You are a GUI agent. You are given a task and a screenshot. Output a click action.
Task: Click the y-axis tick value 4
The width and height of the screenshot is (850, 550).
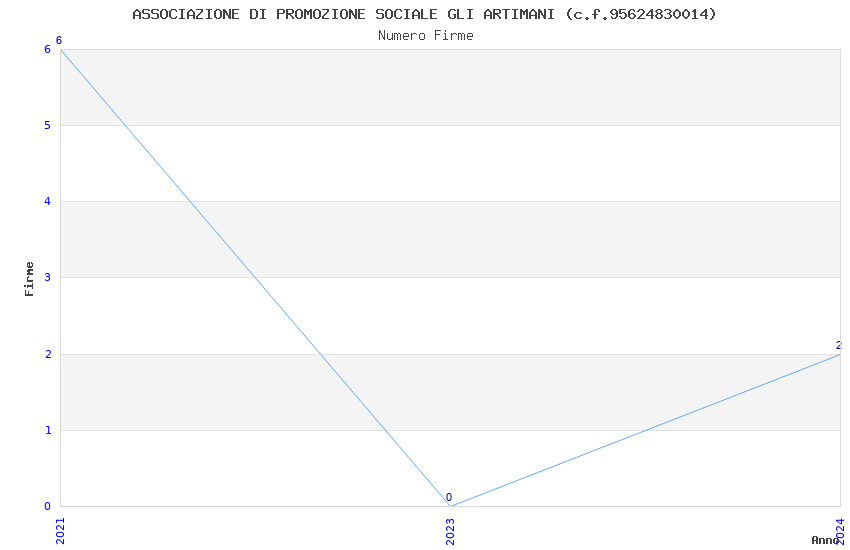(48, 202)
